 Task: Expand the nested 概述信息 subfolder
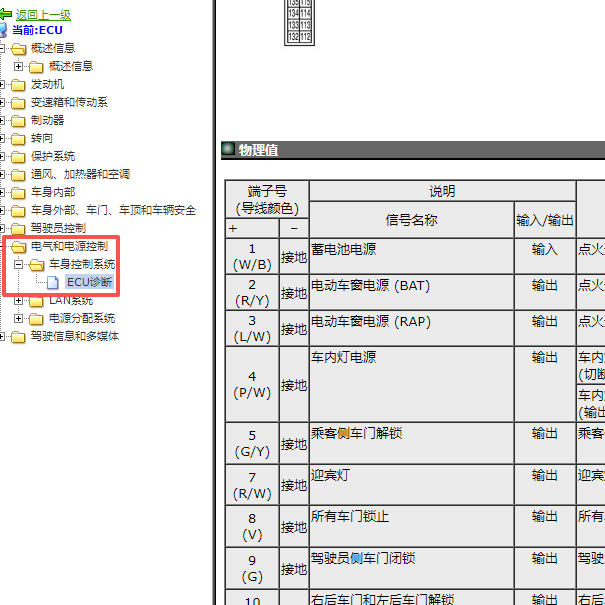[x=18, y=66]
